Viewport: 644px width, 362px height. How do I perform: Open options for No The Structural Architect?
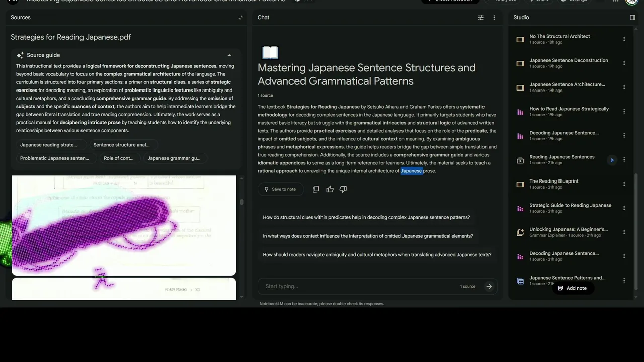(x=624, y=39)
